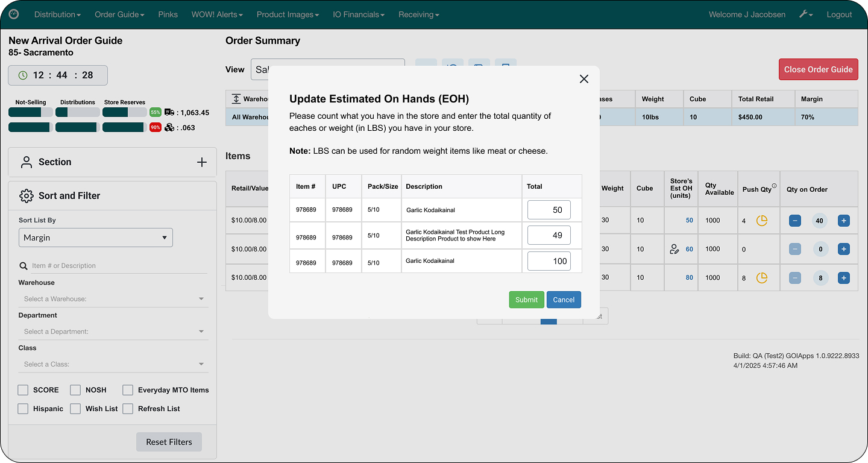
Task: Decrease quantity on order showing 40
Action: 795,221
